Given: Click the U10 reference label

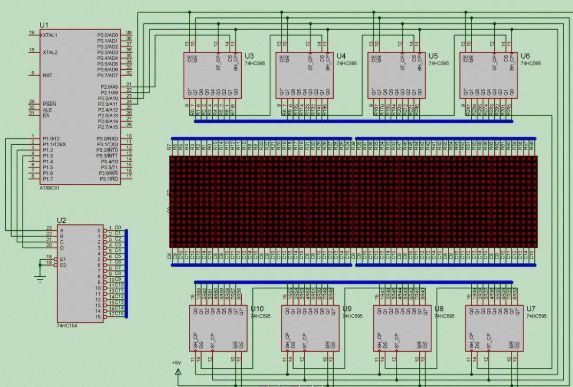Looking at the screenshot, I should coord(257,309).
